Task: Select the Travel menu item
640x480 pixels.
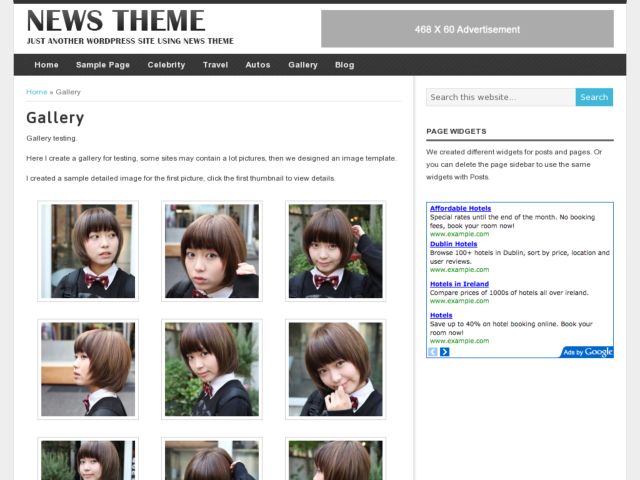Action: (x=216, y=65)
